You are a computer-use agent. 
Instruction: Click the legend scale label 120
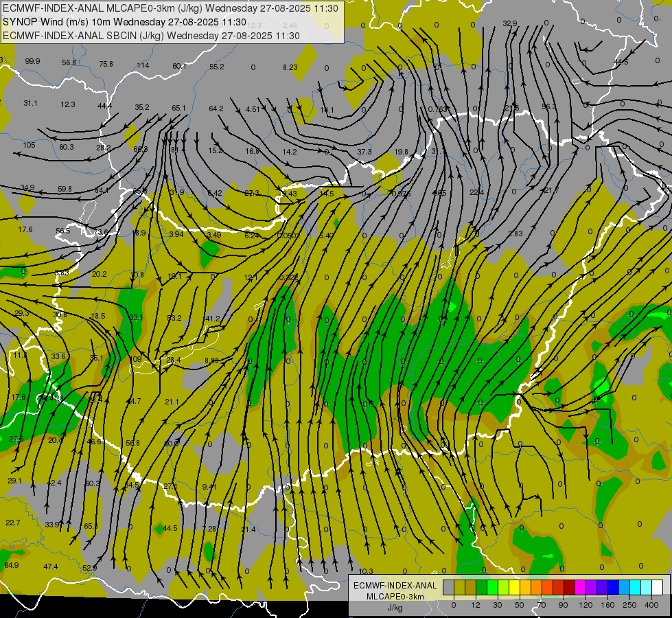coord(586,605)
